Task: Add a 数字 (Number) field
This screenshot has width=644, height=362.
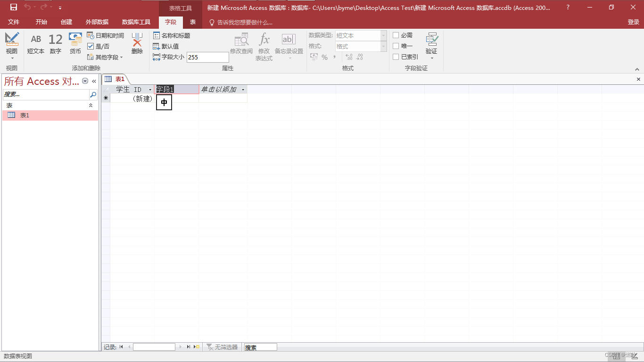Action: click(56, 44)
